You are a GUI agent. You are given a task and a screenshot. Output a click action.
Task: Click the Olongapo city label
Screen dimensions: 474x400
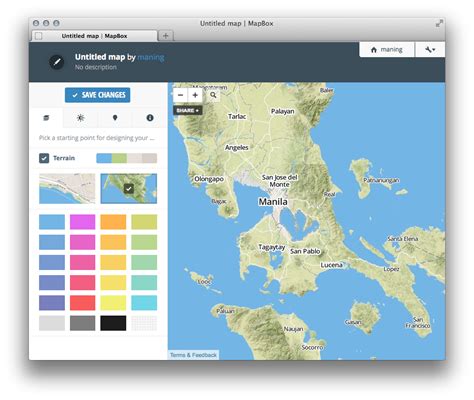(x=209, y=179)
